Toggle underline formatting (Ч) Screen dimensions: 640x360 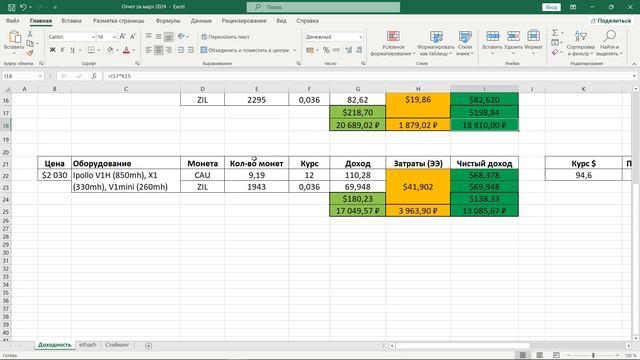(x=72, y=50)
